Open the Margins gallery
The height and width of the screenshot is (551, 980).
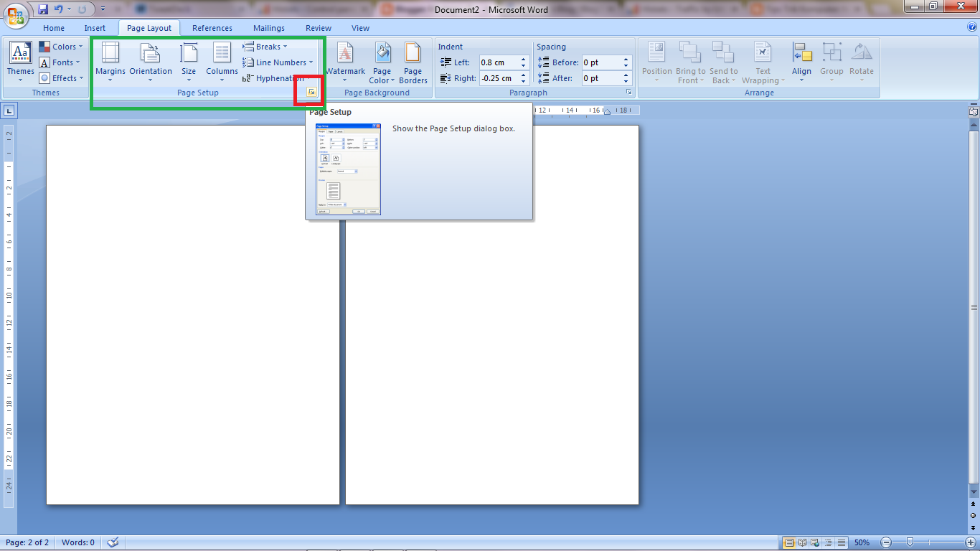110,62
